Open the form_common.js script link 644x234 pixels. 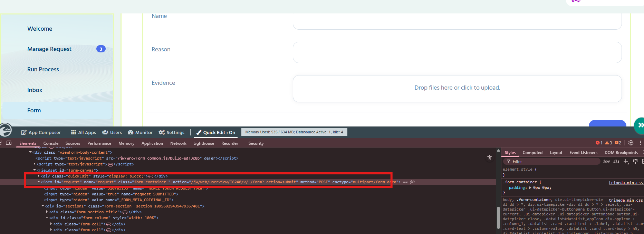tap(158, 158)
